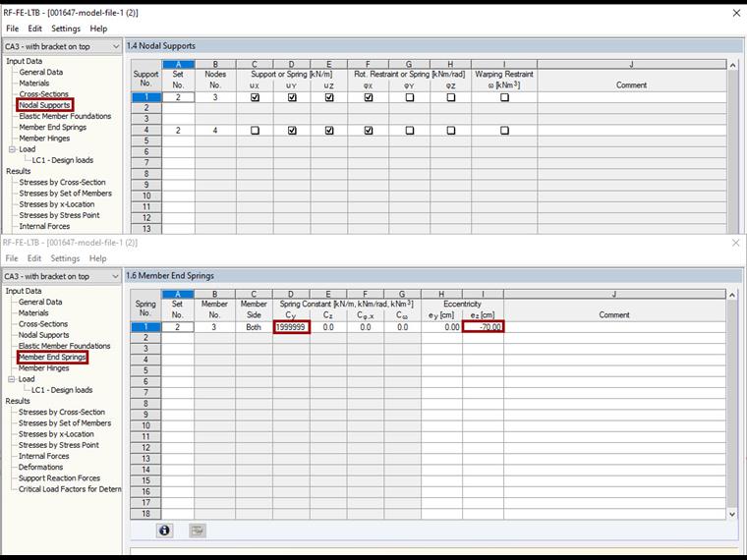Open Edit menu in the top window
747x560 pixels.
pyautogui.click(x=34, y=28)
